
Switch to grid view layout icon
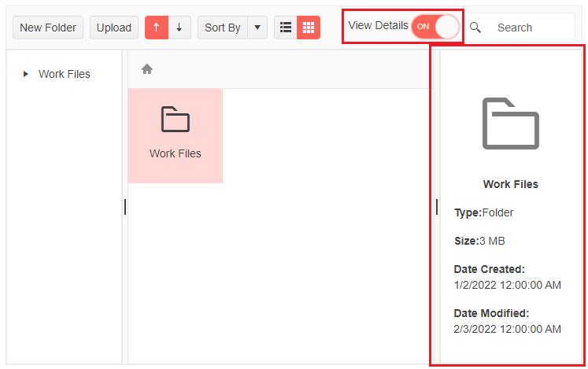coord(309,28)
